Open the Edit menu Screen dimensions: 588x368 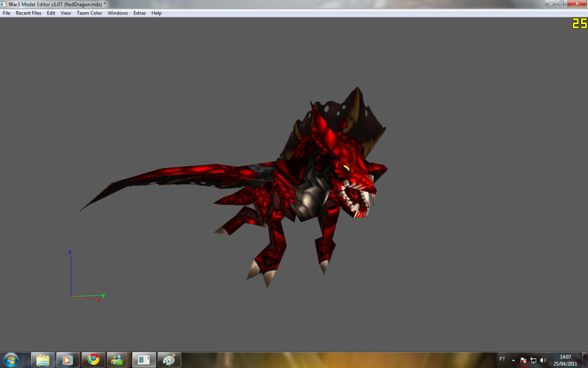pos(51,13)
